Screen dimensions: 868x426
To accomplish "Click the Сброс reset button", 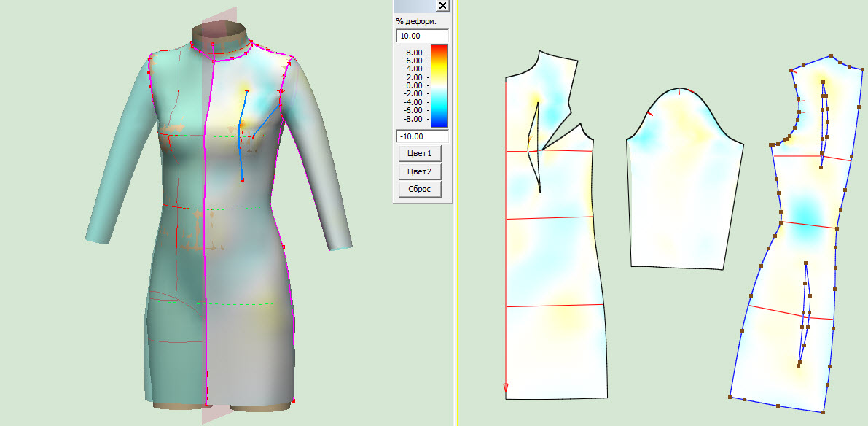I will click(420, 189).
